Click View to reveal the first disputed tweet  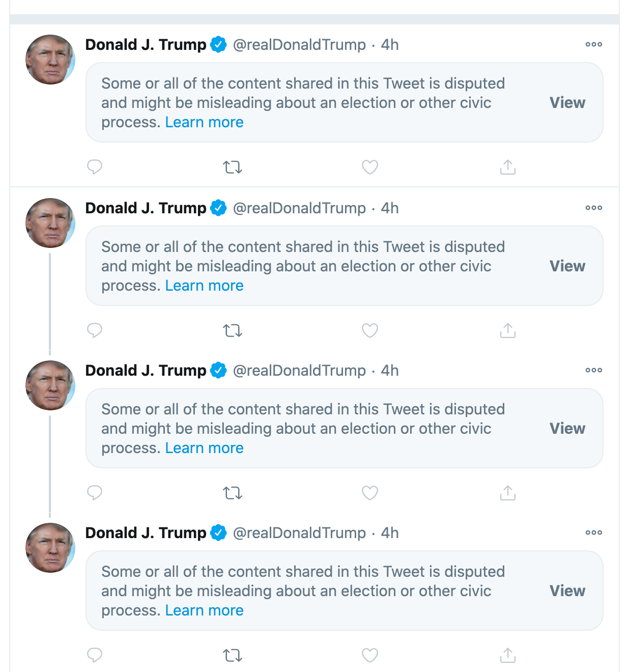pos(567,103)
